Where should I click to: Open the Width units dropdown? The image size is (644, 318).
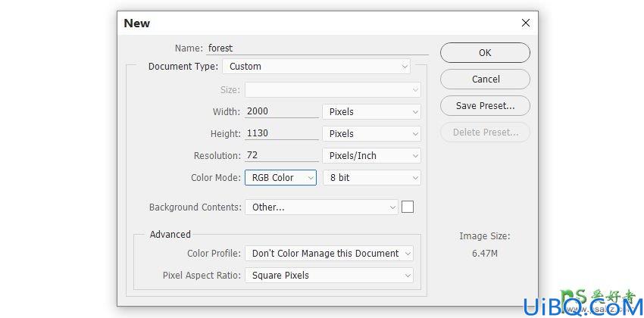[372, 111]
